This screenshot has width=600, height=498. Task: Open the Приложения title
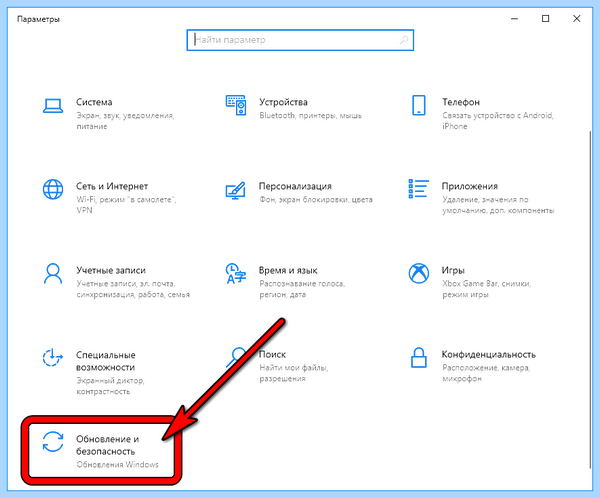(470, 186)
